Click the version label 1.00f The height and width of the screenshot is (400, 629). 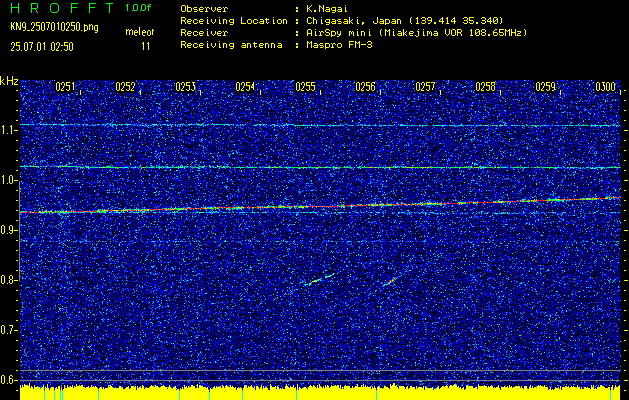(x=138, y=8)
